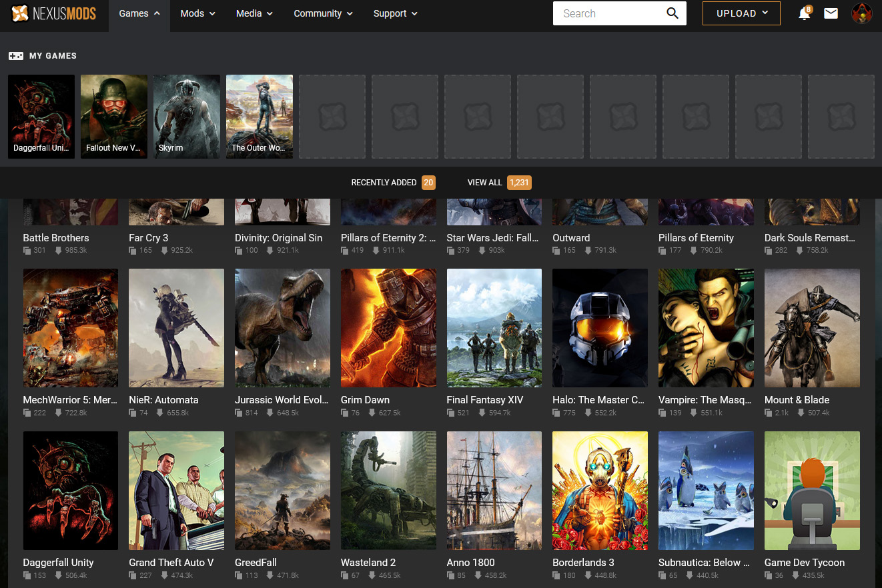Click the mods count icon under Anno 1800

(x=451, y=575)
